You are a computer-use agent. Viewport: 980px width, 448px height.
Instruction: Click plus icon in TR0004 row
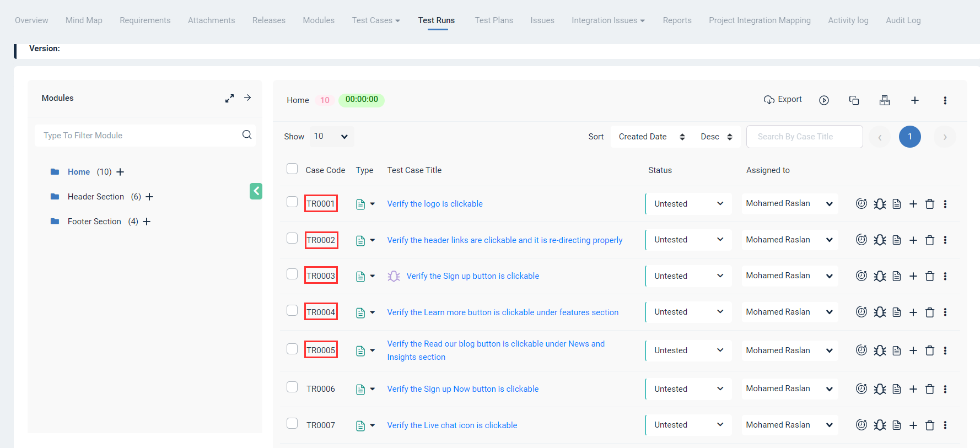(913, 312)
